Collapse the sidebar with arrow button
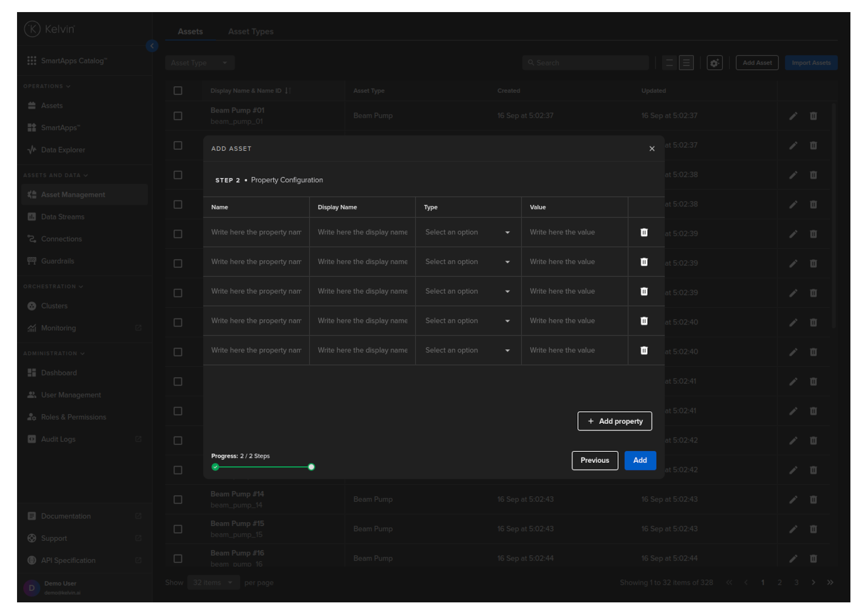The width and height of the screenshot is (868, 615). [152, 46]
